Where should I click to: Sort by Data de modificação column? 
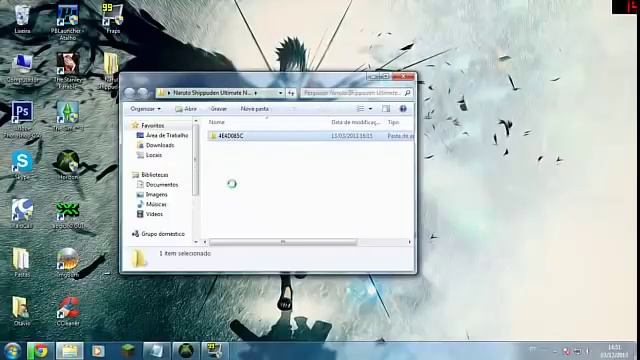[355, 122]
